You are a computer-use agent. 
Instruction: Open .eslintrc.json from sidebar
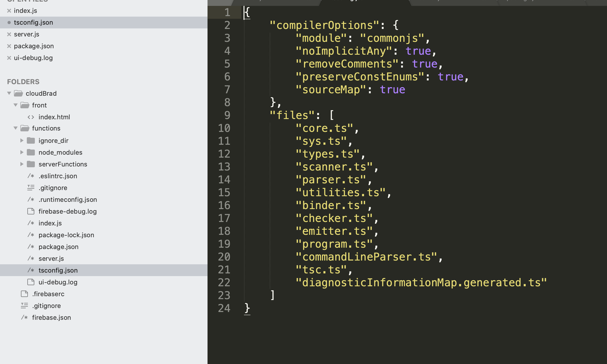point(58,176)
